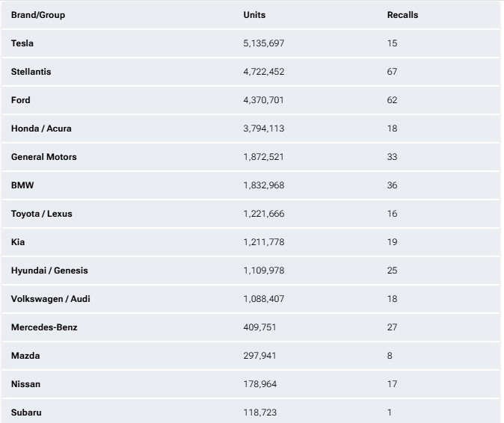The height and width of the screenshot is (423, 504).
Task: Select the Honda / Acura brand cell
Action: pyautogui.click(x=41, y=129)
